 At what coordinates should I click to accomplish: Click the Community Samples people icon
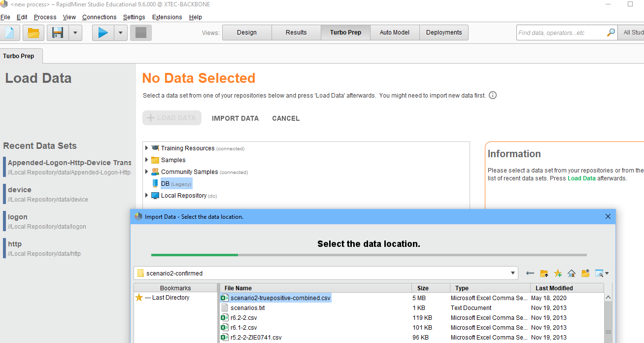click(x=155, y=171)
